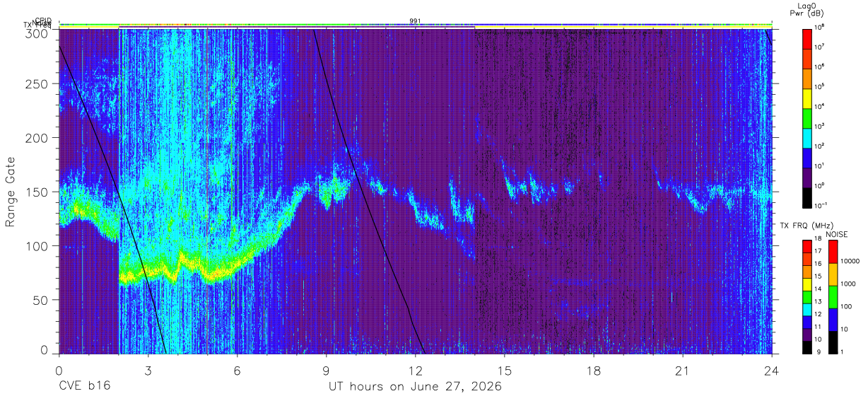Click the '250' Range Gate tick label
868x401 pixels.
(x=37, y=83)
